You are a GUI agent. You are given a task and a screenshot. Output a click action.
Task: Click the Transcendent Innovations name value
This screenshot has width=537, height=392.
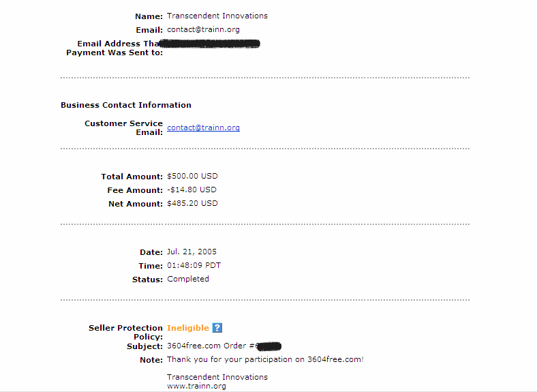217,16
